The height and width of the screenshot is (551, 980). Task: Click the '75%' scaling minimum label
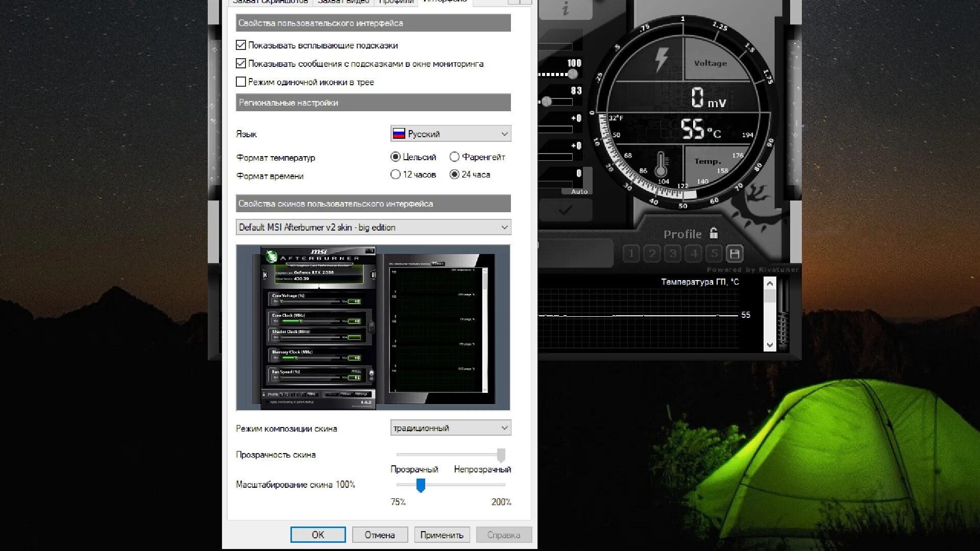398,502
